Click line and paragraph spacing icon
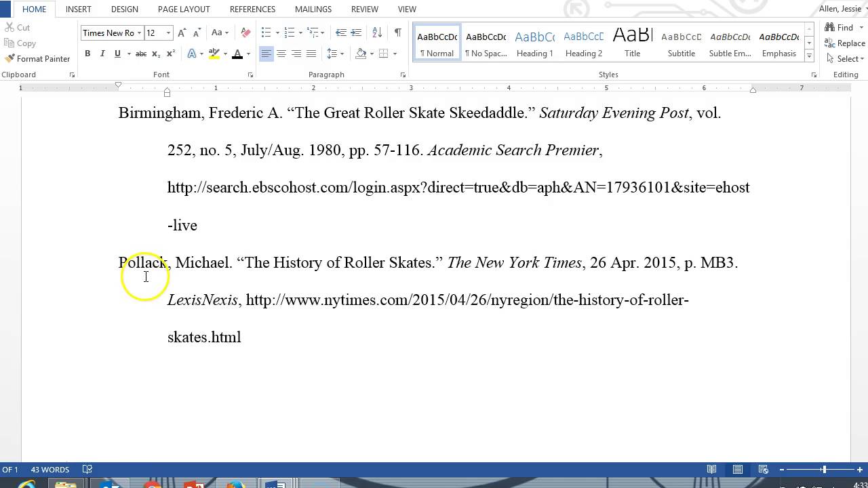This screenshot has width=868, height=488. coord(332,54)
